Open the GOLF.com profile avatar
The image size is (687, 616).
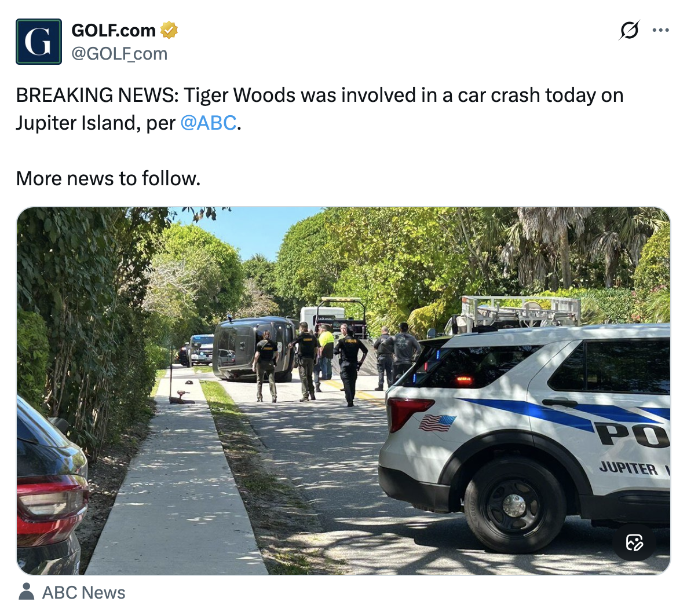coord(39,41)
